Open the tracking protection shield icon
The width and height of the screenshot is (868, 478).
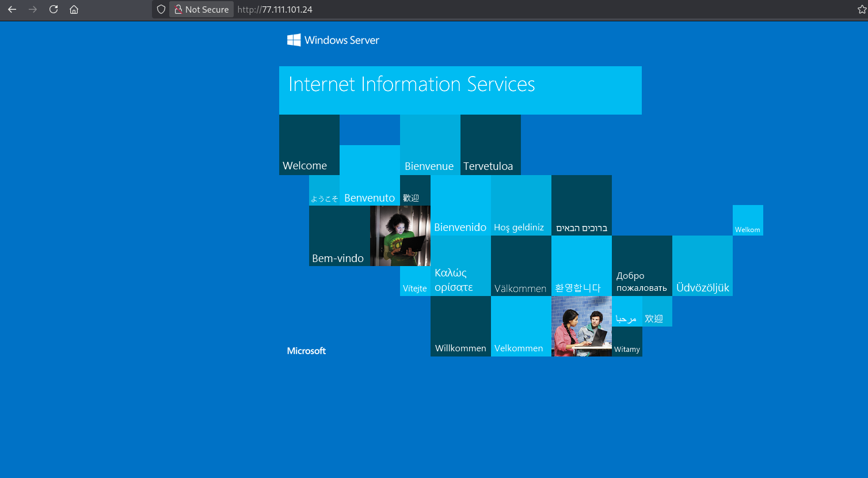click(161, 9)
